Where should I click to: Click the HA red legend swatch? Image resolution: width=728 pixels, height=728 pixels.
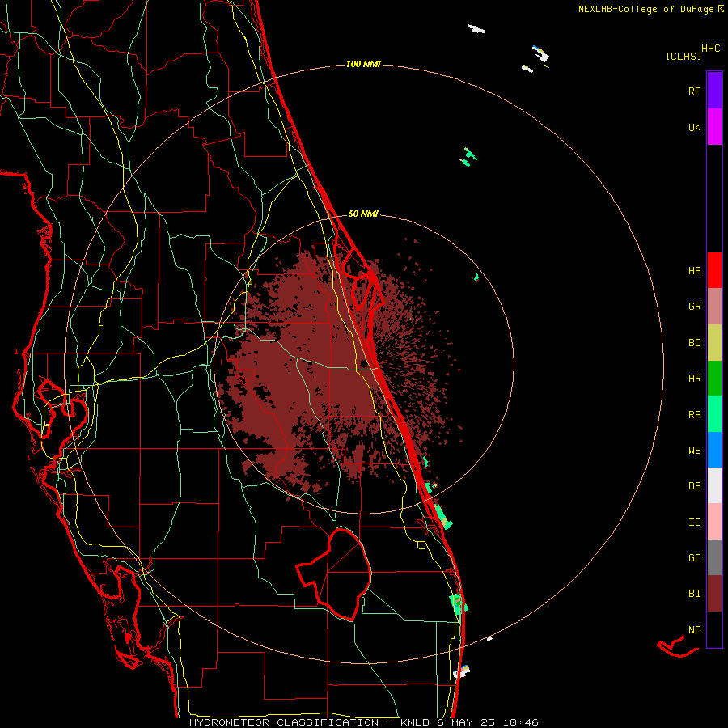point(714,270)
